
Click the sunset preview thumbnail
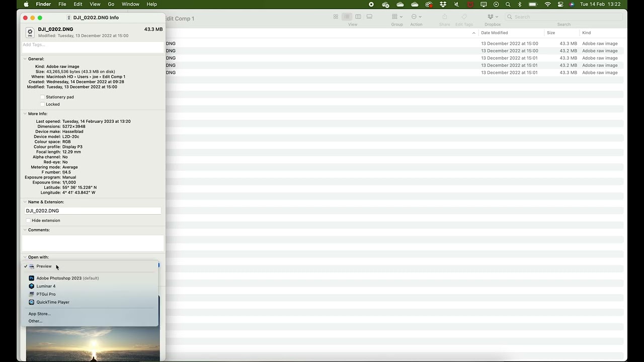[x=93, y=344]
